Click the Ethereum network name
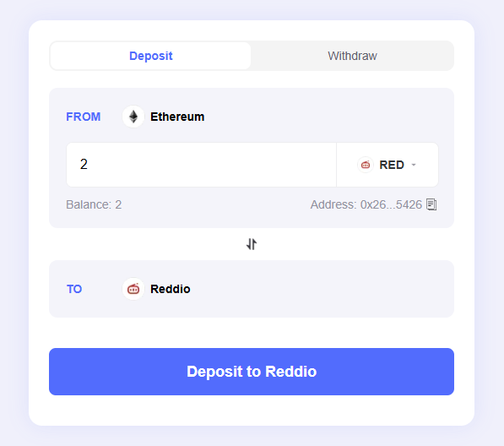 tap(177, 117)
